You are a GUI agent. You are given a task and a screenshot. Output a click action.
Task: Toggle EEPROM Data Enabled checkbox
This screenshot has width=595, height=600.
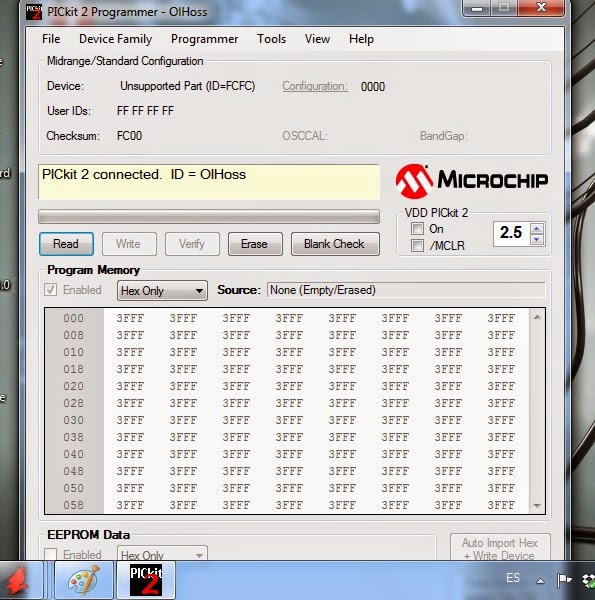pos(51,554)
